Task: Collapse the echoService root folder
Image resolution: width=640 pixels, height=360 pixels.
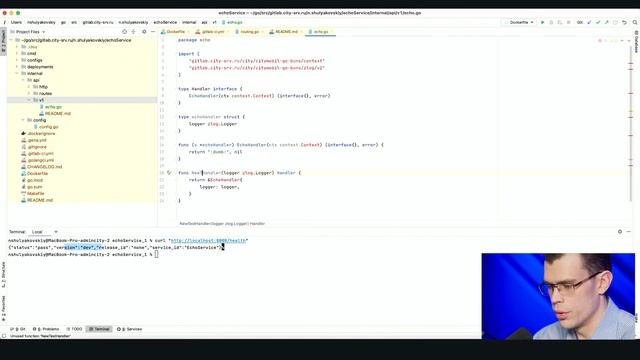Action: (11, 40)
